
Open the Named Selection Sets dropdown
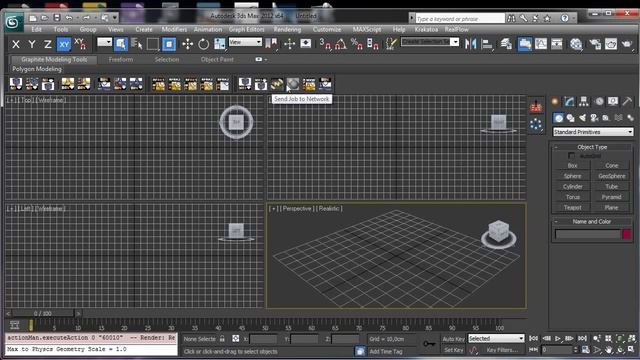pos(430,42)
